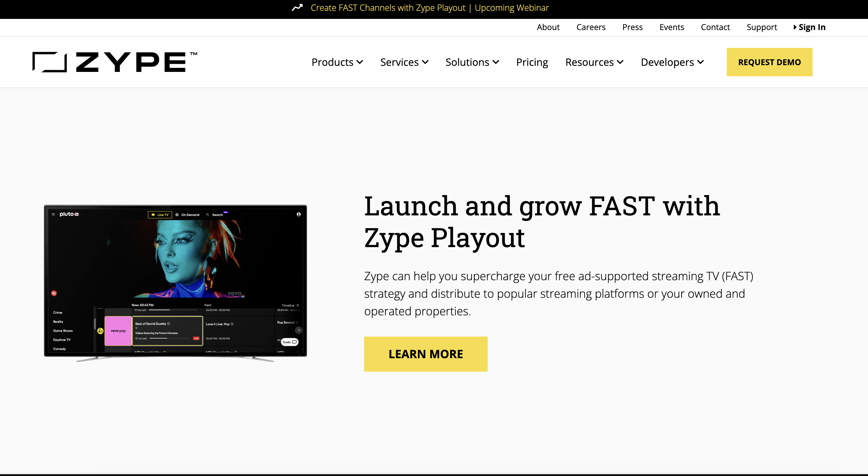Click Sign In
Viewport: 868px width, 476px height.
812,27
